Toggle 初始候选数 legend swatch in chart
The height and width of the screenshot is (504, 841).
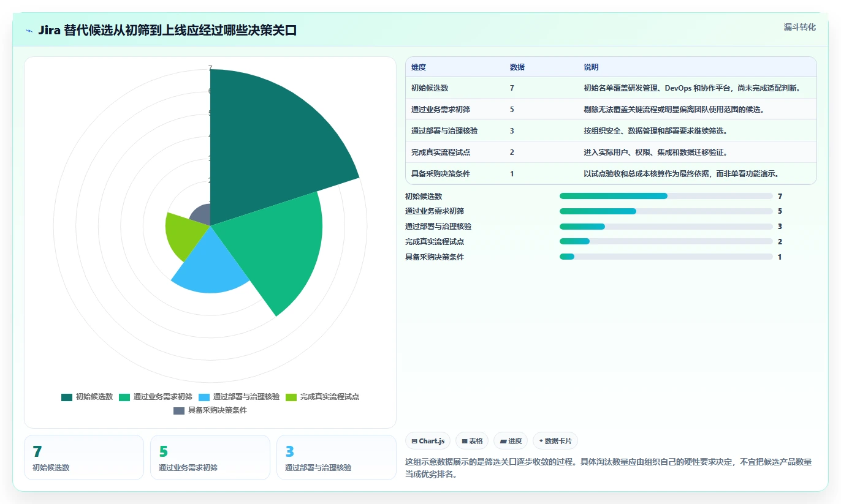67,397
